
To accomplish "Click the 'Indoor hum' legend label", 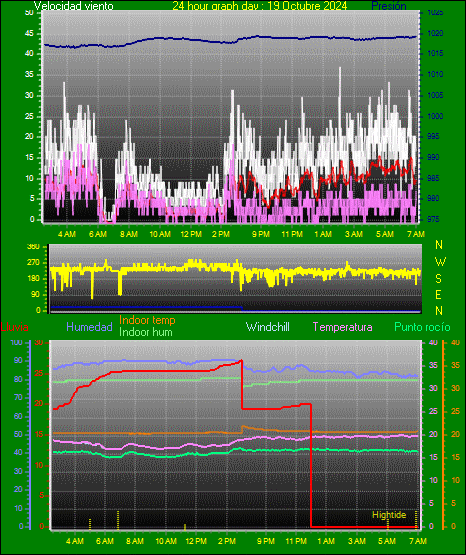I will point(146,332).
